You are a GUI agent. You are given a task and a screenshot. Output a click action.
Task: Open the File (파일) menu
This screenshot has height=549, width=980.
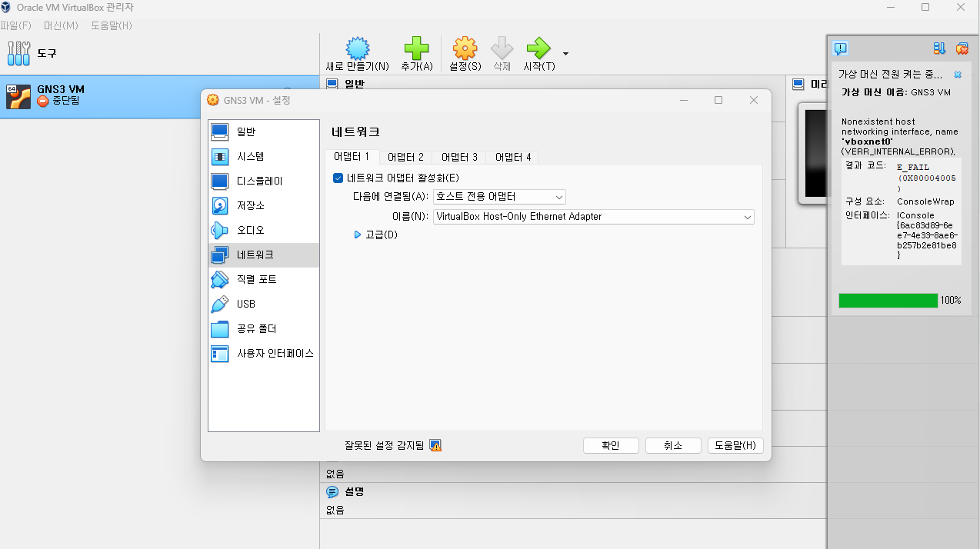pyautogui.click(x=15, y=25)
